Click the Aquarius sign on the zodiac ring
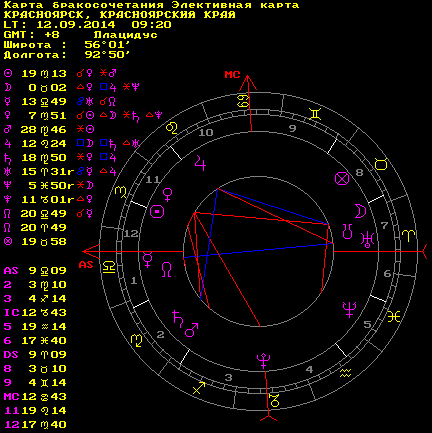 346,373
